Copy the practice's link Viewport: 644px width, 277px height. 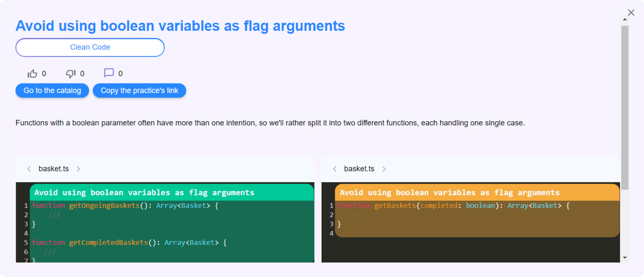pyautogui.click(x=139, y=90)
